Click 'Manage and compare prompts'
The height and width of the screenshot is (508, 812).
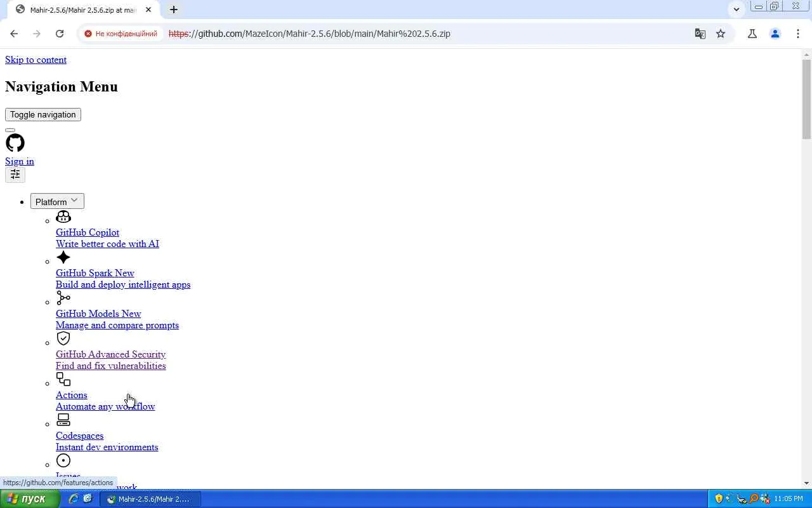[117, 325]
